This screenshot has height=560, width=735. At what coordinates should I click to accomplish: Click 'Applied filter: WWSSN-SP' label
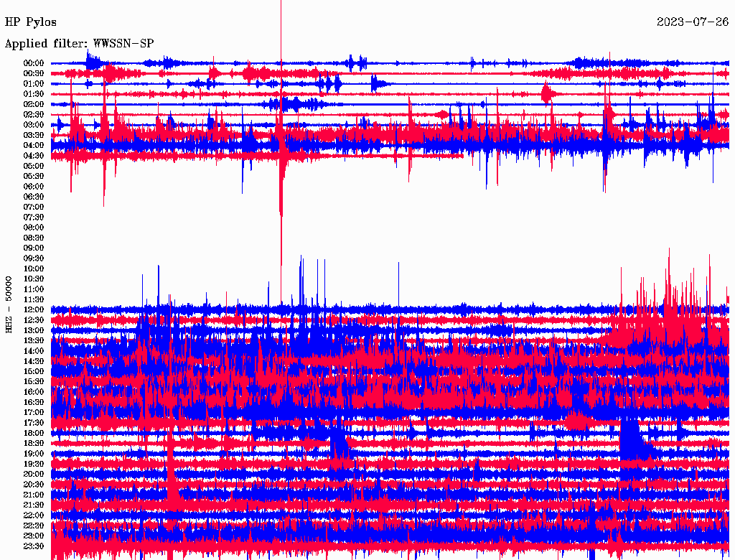tap(79, 44)
